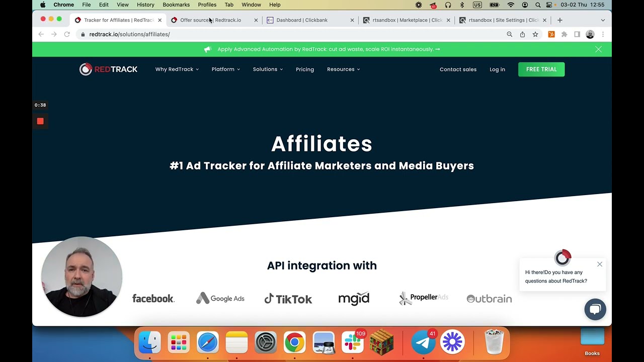The image size is (644, 362).
Task: Expand the Solutions menu
Action: [x=268, y=69]
